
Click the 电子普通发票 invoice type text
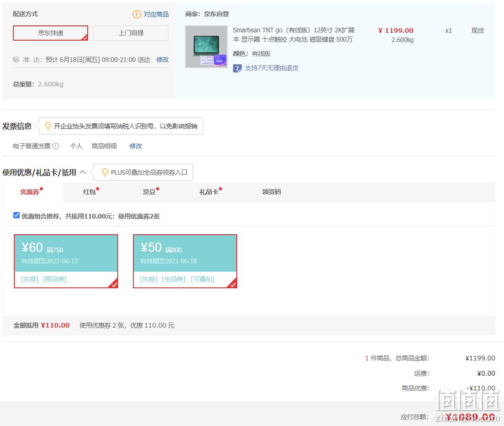click(32, 146)
